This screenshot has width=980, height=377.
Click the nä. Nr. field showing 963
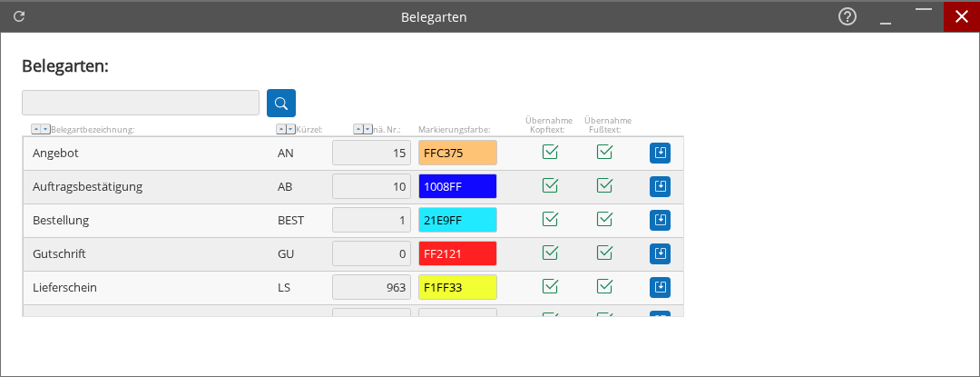point(371,288)
